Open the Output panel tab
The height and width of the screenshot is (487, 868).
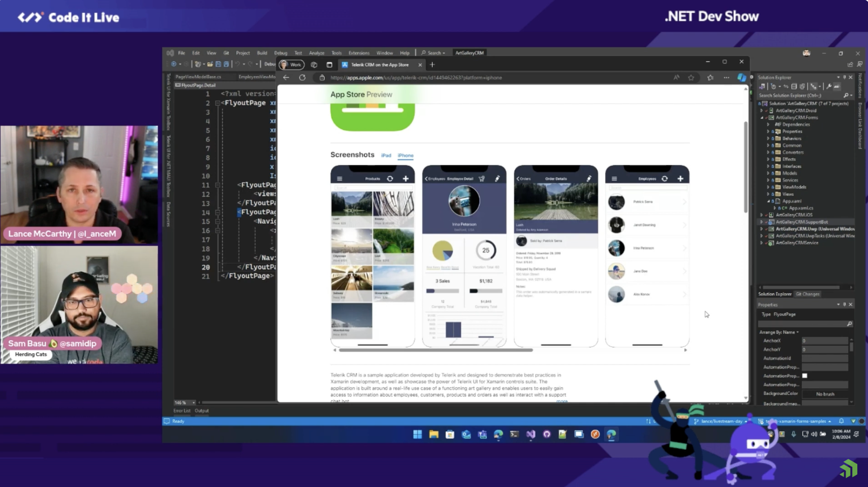coord(202,411)
